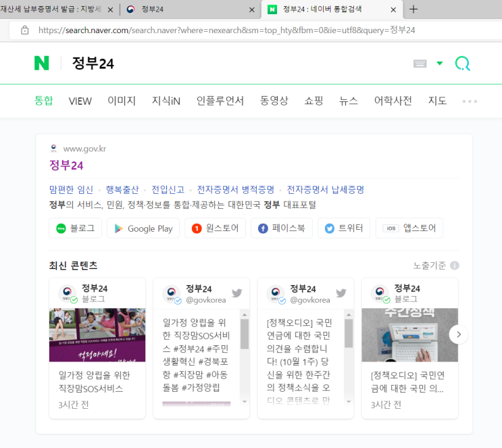Click the search.naver.com address bar URL

[x=226, y=30]
